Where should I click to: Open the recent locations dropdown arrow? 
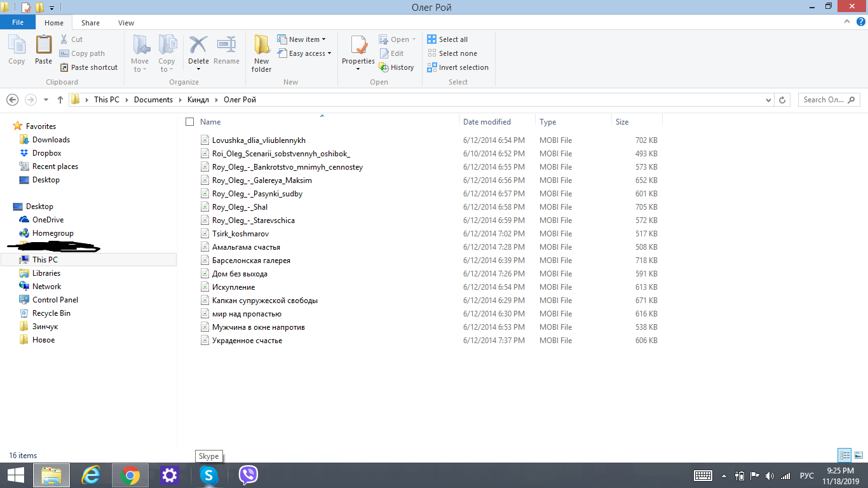coord(46,100)
